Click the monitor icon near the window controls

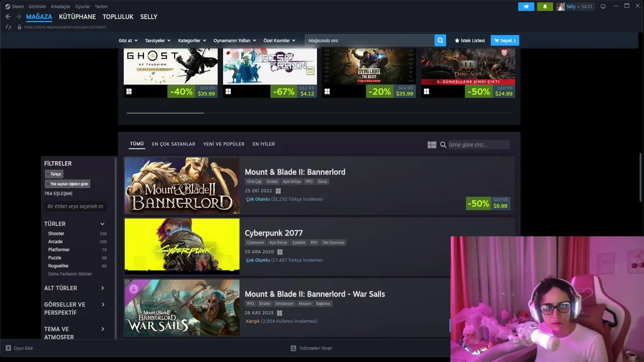603,7
